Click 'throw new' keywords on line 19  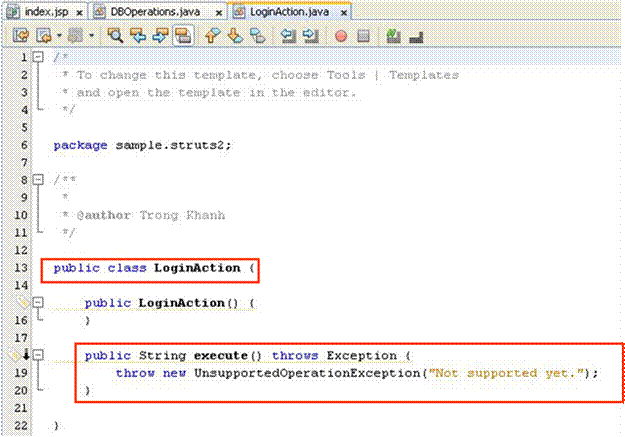[151, 373]
